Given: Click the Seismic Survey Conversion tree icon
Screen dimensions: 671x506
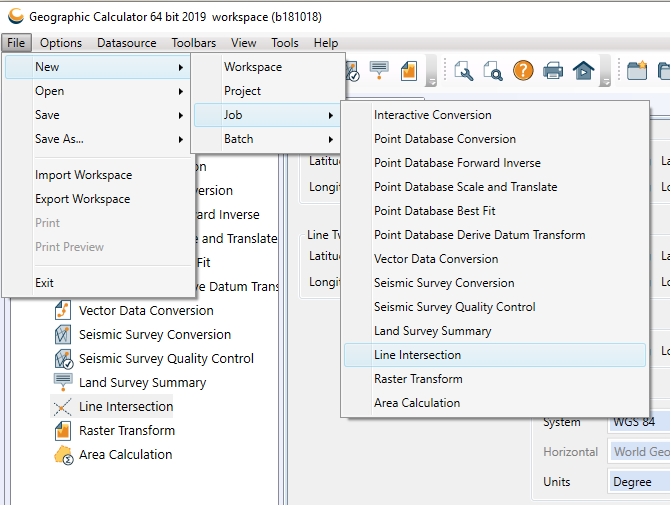Looking at the screenshot, I should coord(63,334).
